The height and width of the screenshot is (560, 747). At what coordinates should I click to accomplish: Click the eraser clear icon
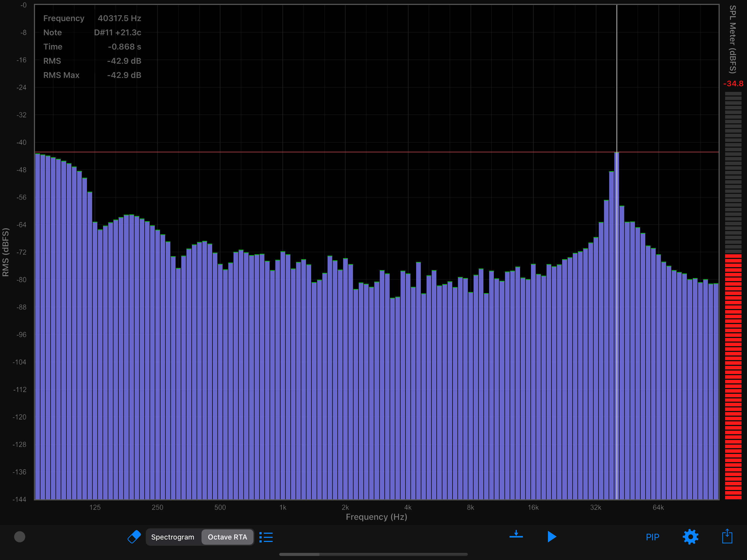(134, 537)
